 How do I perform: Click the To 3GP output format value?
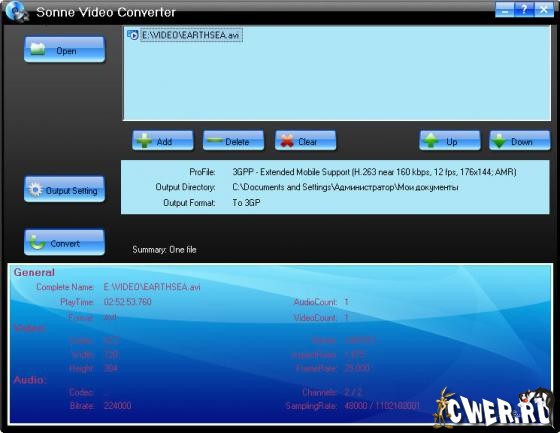pyautogui.click(x=246, y=203)
